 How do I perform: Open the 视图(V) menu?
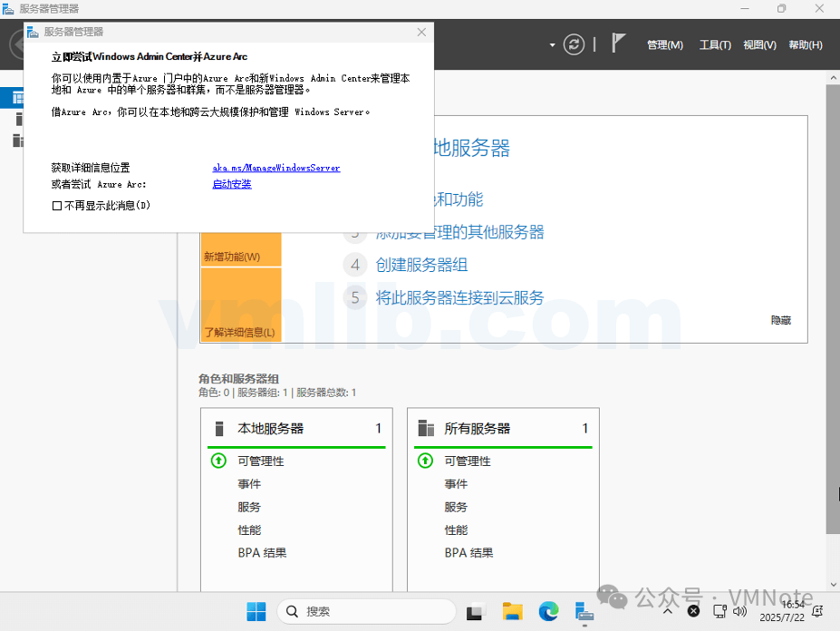[x=759, y=44]
